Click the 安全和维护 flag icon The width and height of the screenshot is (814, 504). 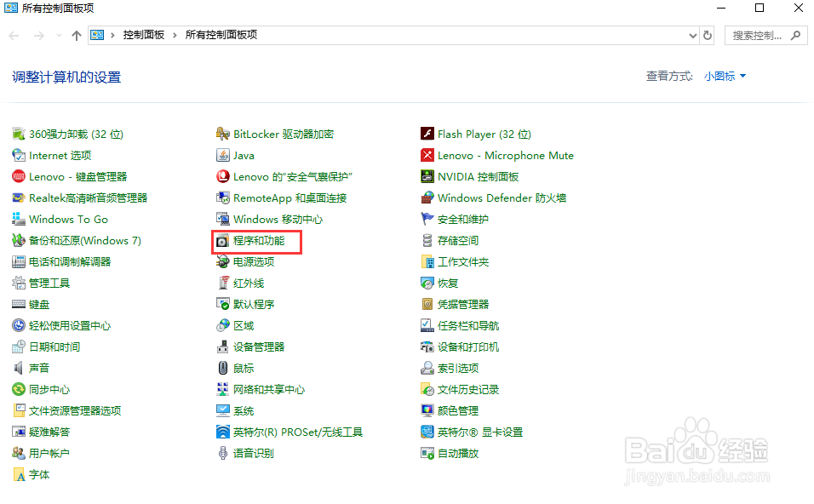427,219
